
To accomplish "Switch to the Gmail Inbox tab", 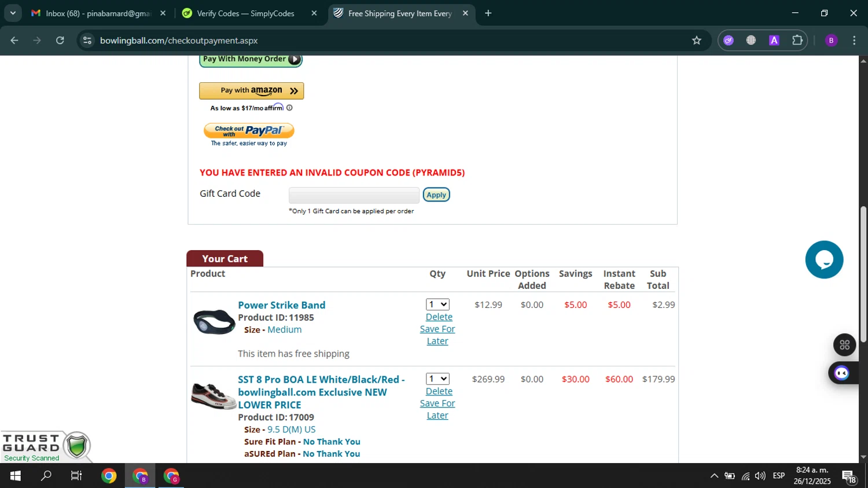I will pyautogui.click(x=91, y=13).
